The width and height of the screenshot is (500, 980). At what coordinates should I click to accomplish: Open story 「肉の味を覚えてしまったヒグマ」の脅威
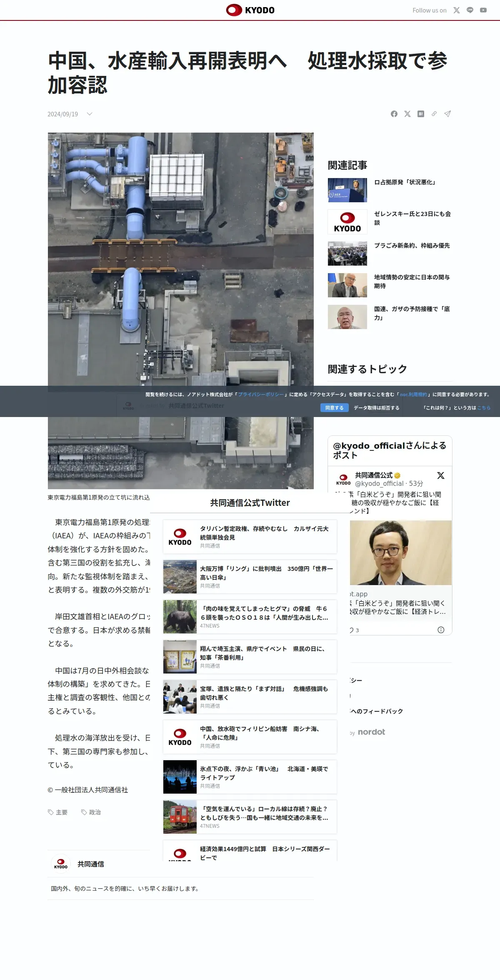point(250,617)
